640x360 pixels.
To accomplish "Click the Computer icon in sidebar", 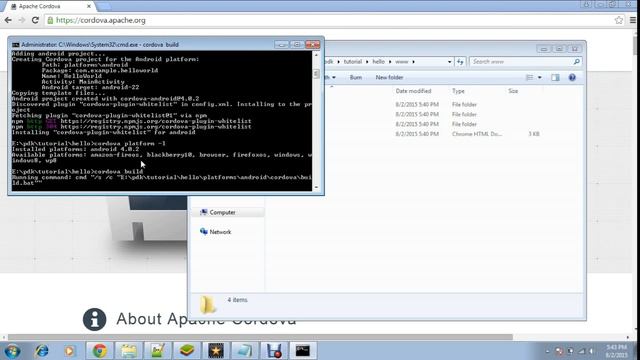I will pyautogui.click(x=204, y=212).
